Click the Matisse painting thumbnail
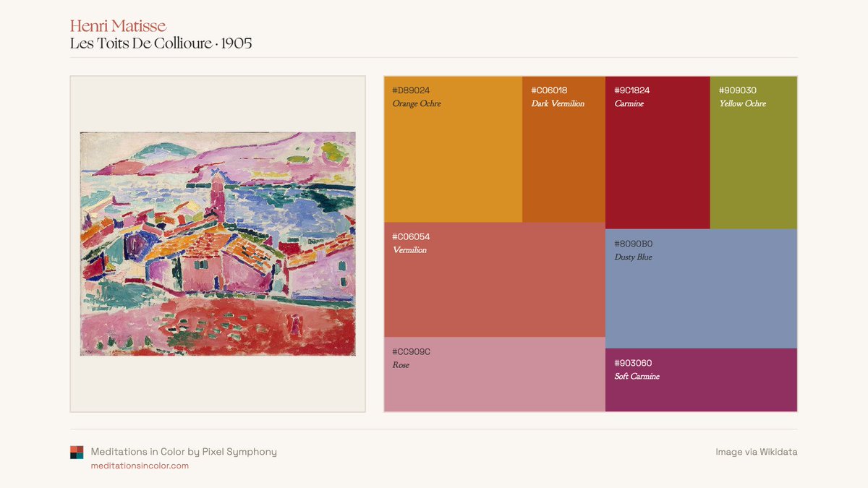 [218, 244]
